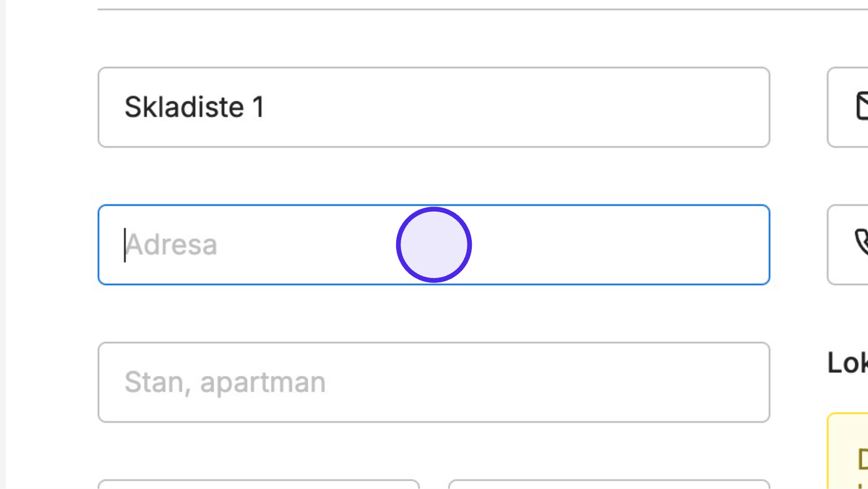Click into the Skladiste 1 name field
The image size is (868, 489).
[x=434, y=107]
